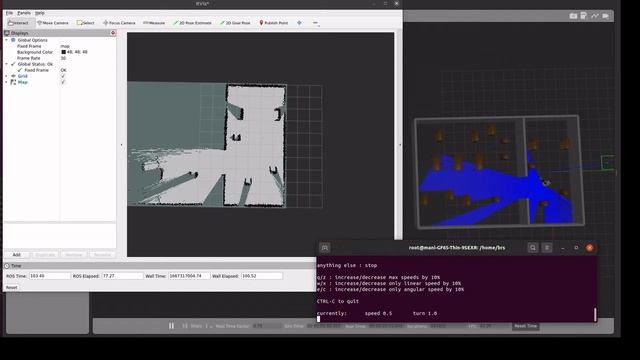Screen dimensions: 640x360
Task: Click Reset Time in Gazebo bottom bar
Action: pyautogui.click(x=526, y=326)
